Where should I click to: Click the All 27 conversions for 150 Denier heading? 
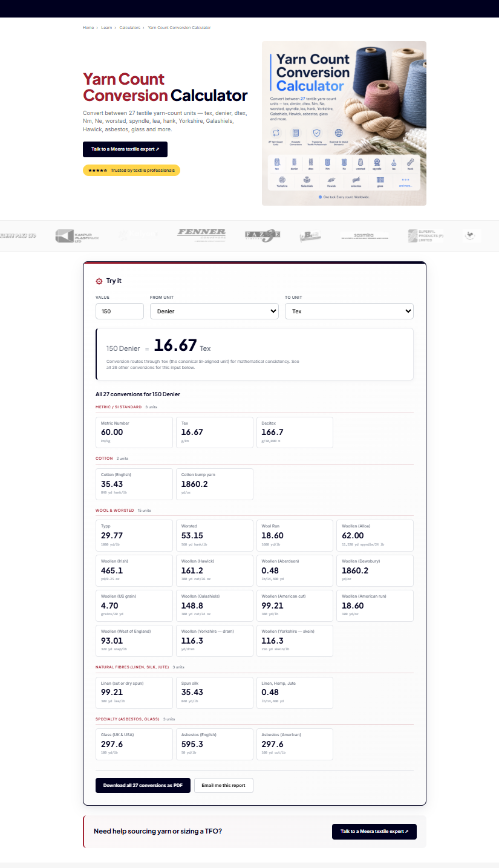[138, 394]
